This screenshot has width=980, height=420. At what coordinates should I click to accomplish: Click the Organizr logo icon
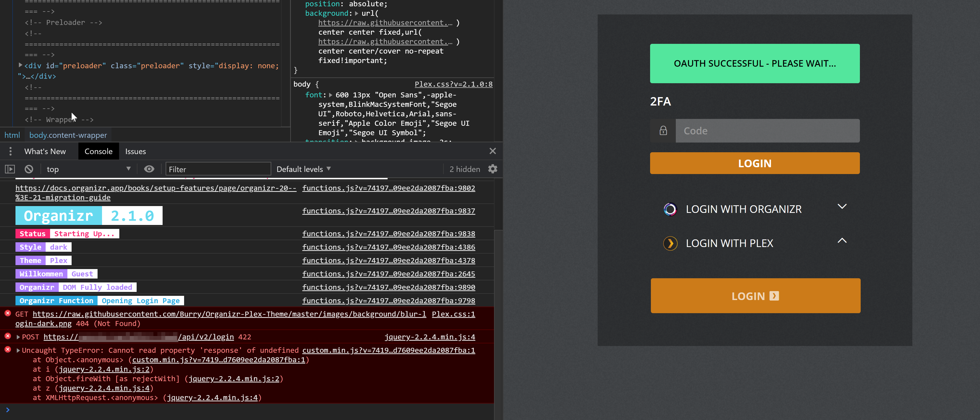pyautogui.click(x=670, y=209)
